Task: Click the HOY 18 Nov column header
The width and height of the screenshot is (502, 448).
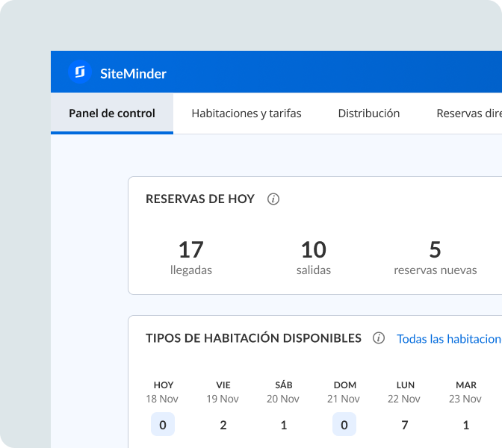Action: point(163,392)
